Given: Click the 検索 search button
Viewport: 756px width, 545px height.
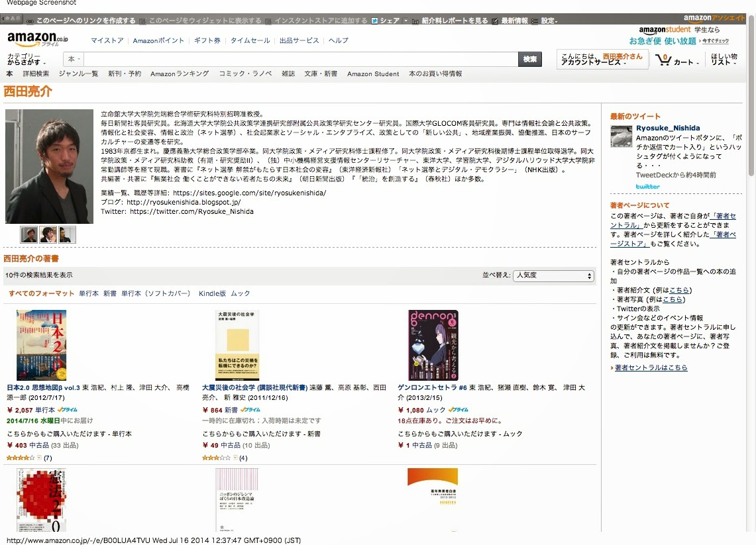Looking at the screenshot, I should [x=530, y=60].
